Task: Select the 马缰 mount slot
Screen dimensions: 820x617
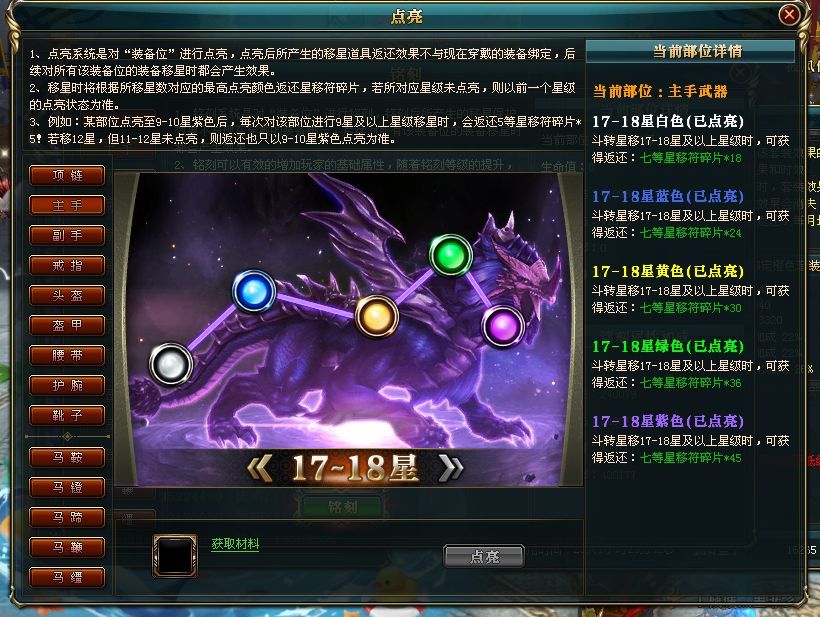Action: click(x=67, y=577)
